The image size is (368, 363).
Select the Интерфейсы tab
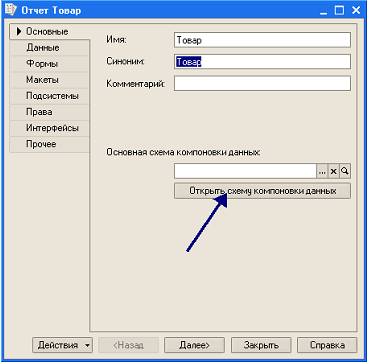pyautogui.click(x=50, y=128)
